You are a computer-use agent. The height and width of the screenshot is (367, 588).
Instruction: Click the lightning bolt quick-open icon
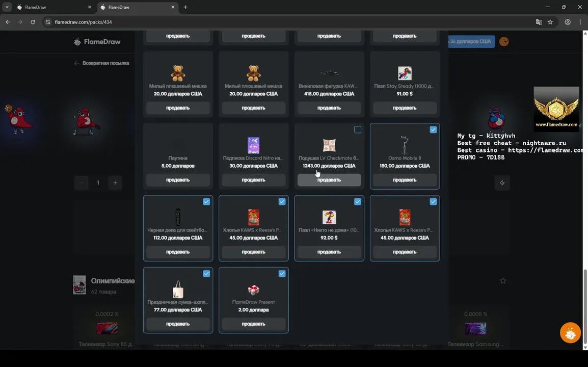click(502, 183)
